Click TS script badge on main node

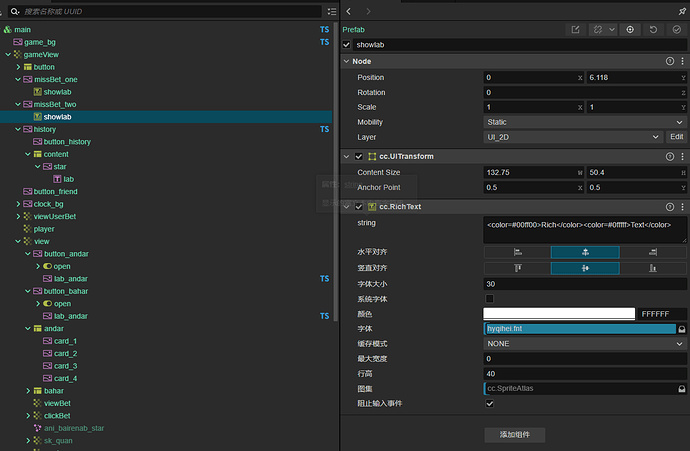pos(324,29)
